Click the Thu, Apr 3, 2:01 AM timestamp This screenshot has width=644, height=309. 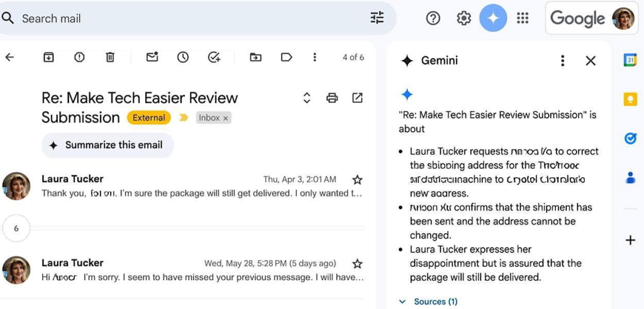(300, 180)
